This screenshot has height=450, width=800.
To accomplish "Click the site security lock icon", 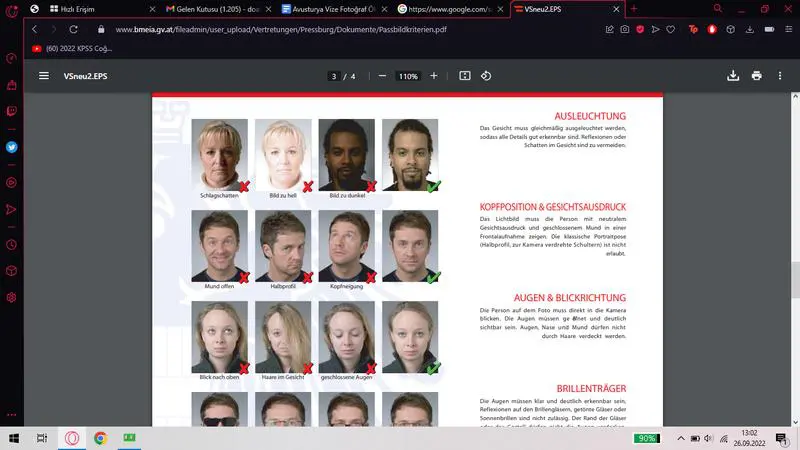I will coord(101,30).
